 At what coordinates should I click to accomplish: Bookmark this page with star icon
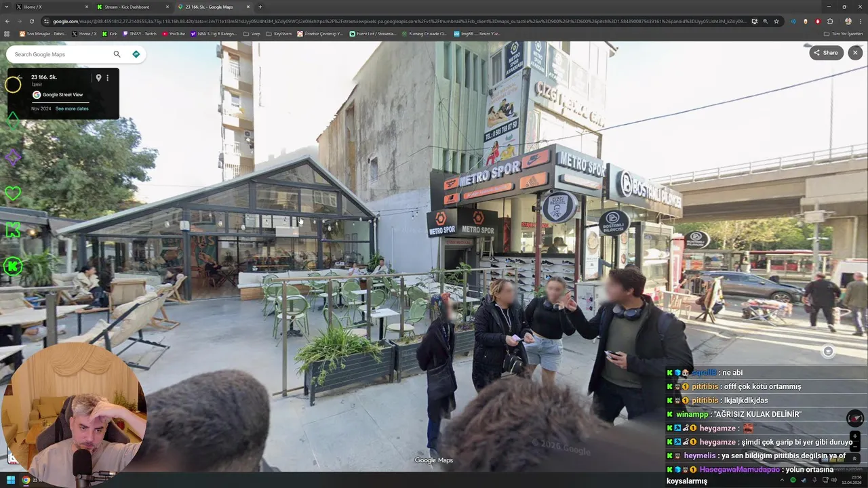click(776, 21)
